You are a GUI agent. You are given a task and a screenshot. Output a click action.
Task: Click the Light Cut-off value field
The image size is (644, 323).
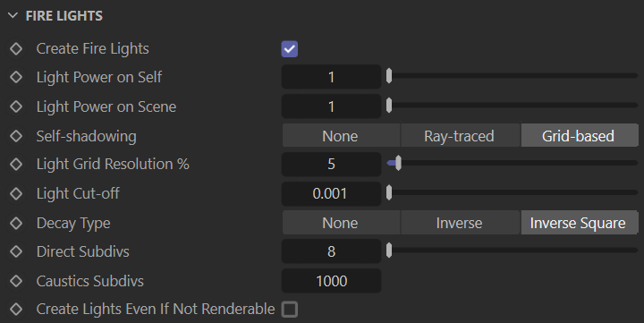[331, 193]
